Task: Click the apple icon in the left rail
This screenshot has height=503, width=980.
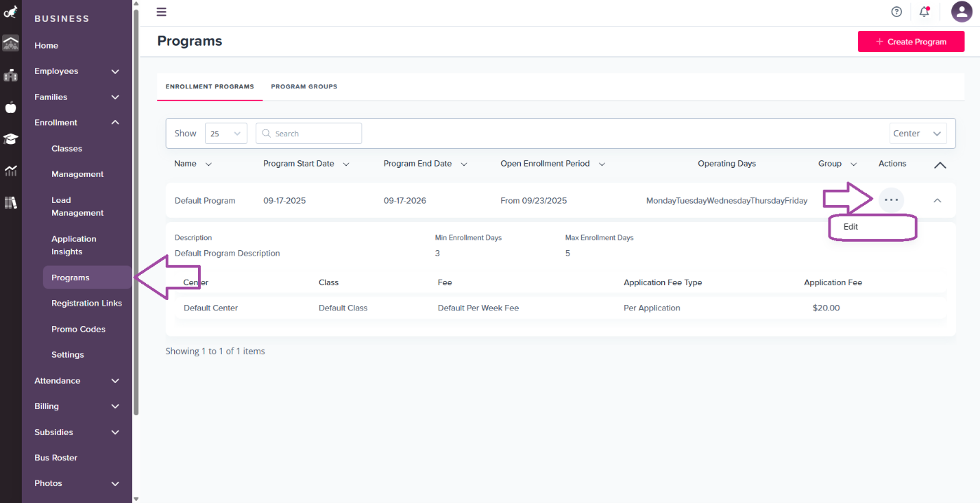Action: point(10,108)
